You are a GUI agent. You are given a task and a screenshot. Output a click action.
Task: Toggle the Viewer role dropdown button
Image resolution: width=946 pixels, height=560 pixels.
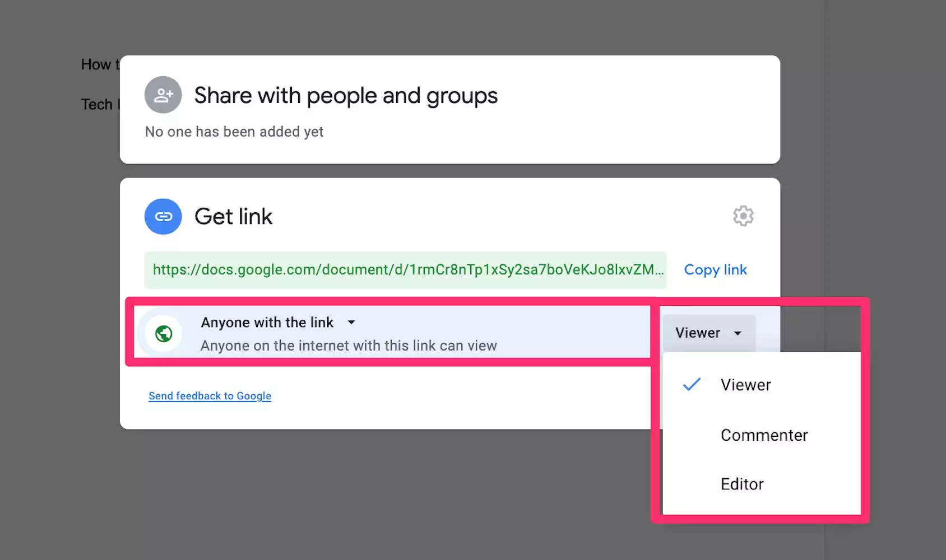coord(708,333)
